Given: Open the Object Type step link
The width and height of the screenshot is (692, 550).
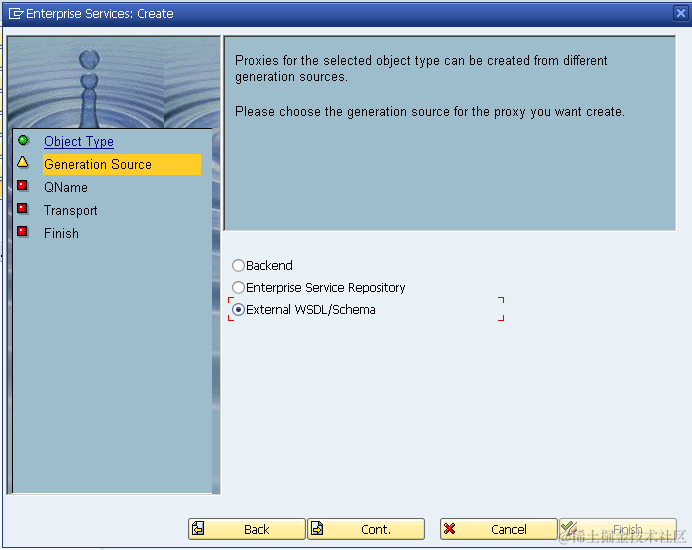Looking at the screenshot, I should pos(79,141).
